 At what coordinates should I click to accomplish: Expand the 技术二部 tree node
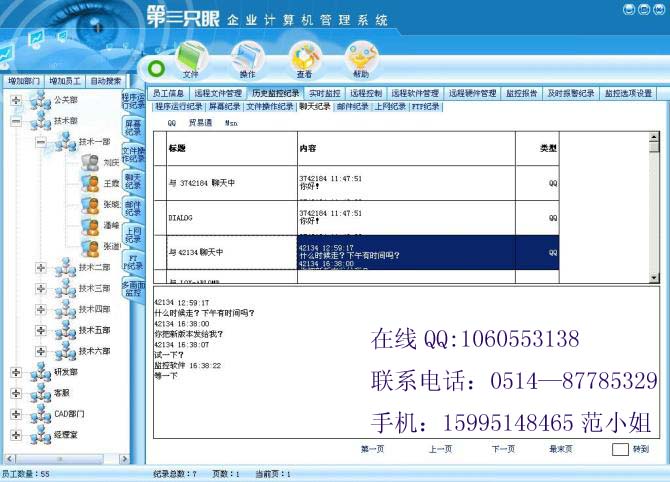coord(41,267)
